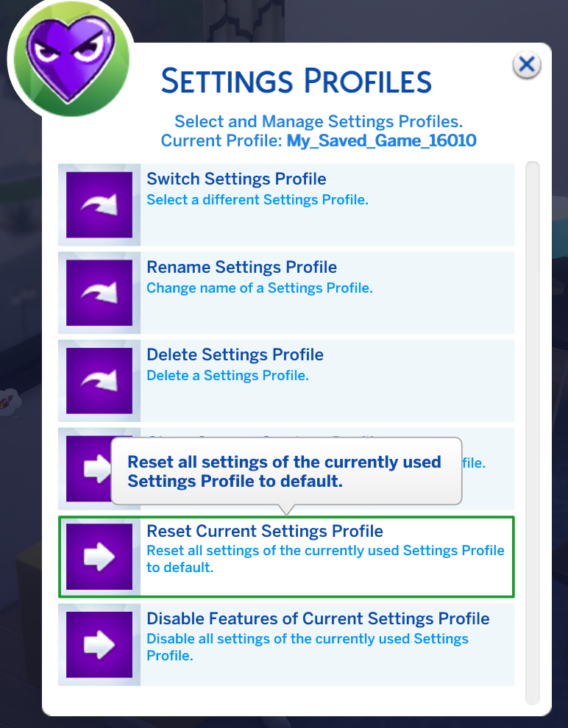
Task: Close the Settings Profiles dialog
Action: click(x=527, y=65)
